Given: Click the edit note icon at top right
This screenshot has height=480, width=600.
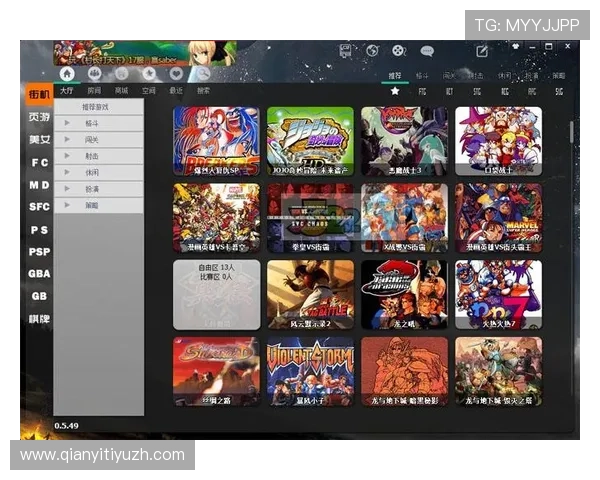Looking at the screenshot, I should (482, 51).
